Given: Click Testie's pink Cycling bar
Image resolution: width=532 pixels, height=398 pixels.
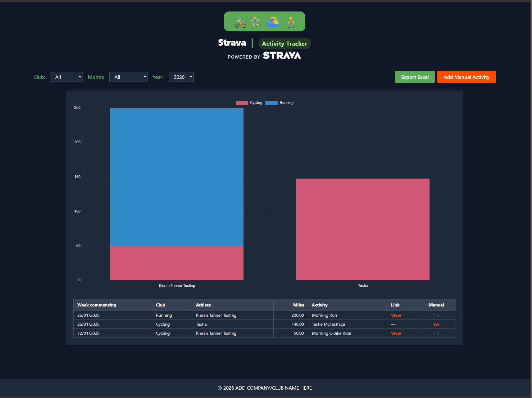Looking at the screenshot, I should tap(363, 229).
